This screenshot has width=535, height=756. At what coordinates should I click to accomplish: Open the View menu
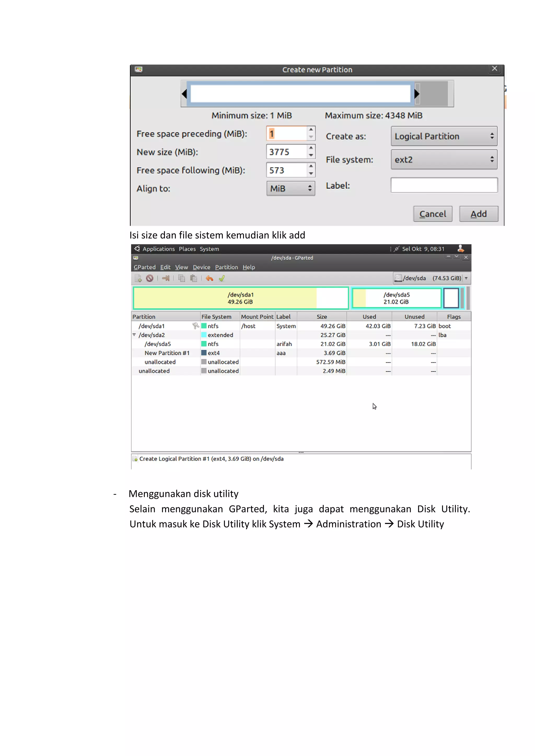point(182,267)
